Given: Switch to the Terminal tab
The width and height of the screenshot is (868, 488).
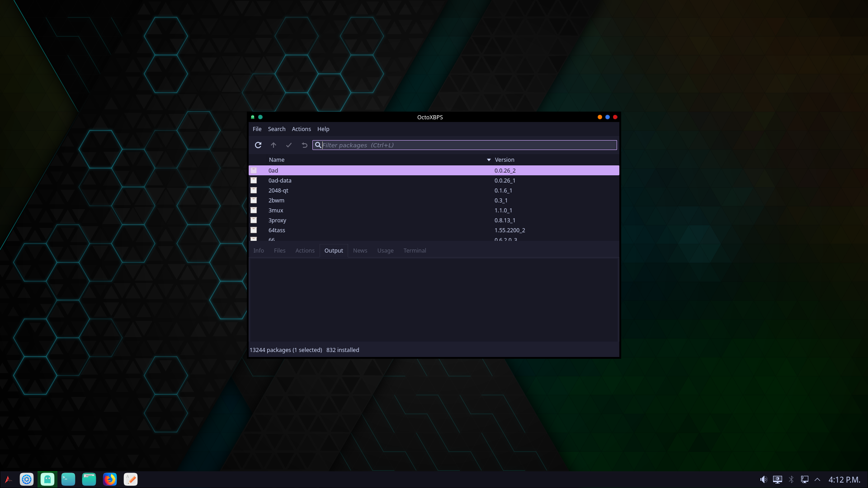Looking at the screenshot, I should 415,251.
